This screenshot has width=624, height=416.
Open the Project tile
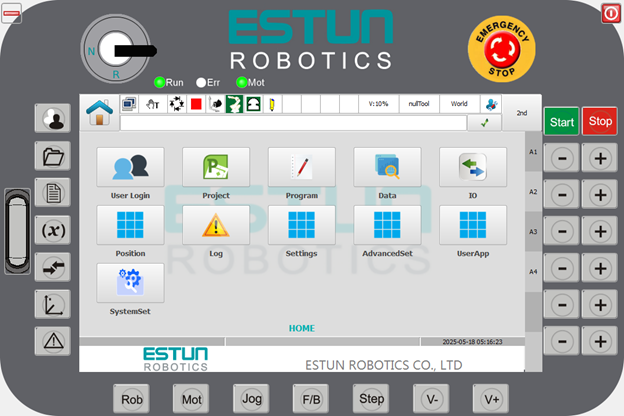pyautogui.click(x=216, y=167)
